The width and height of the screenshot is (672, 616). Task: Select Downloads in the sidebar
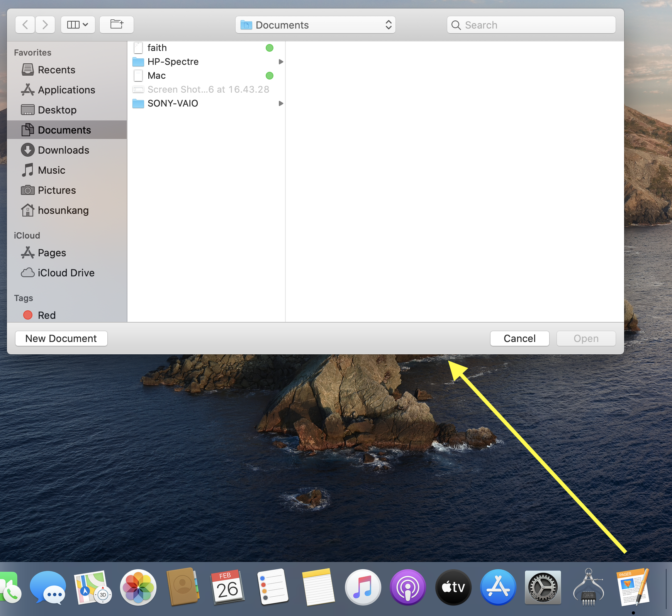(67, 150)
